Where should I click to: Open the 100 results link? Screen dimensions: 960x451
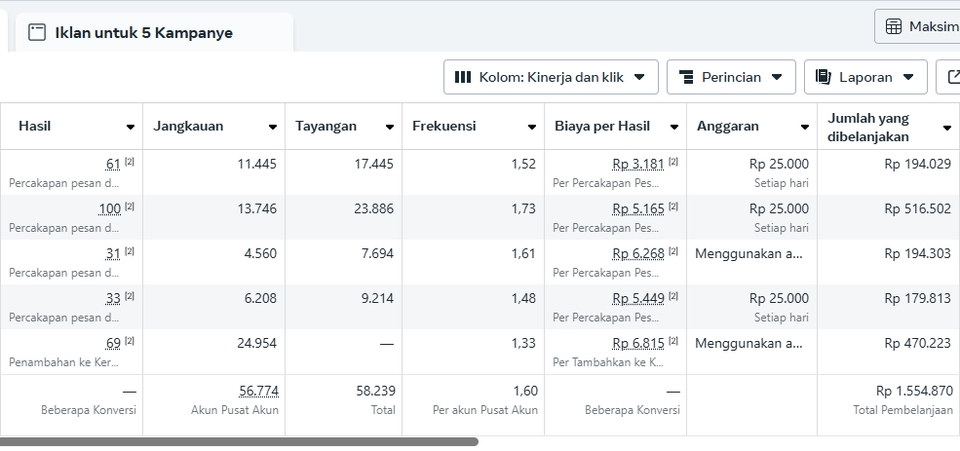click(109, 208)
